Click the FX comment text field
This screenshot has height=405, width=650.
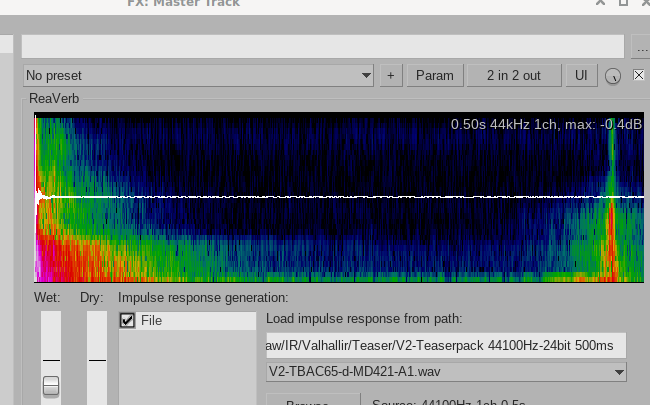tap(323, 46)
